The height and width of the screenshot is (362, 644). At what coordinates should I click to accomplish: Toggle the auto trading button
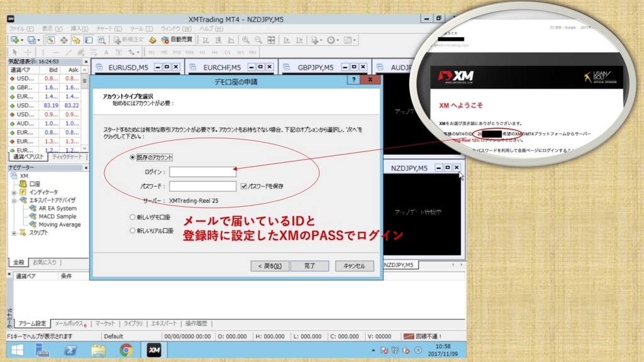pyautogui.click(x=177, y=40)
